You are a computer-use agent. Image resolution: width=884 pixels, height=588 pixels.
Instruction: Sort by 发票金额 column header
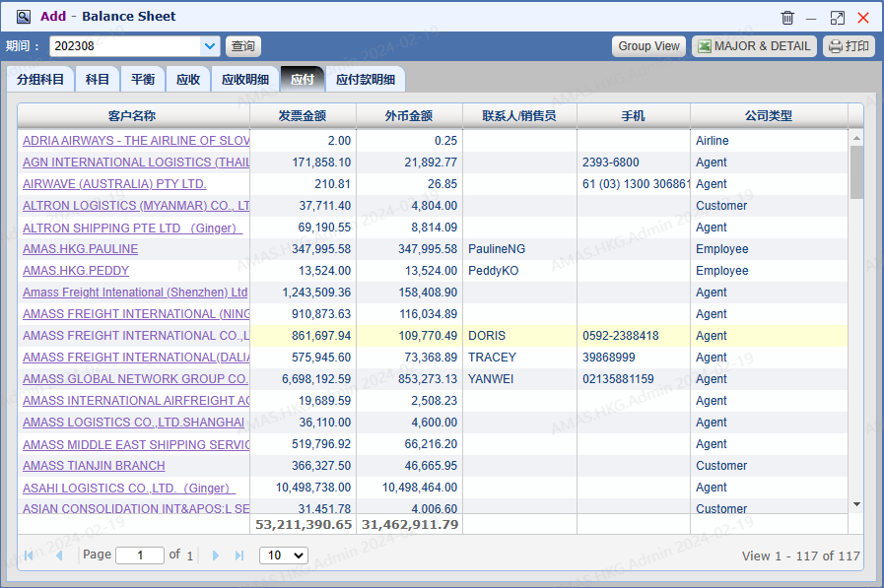point(303,116)
